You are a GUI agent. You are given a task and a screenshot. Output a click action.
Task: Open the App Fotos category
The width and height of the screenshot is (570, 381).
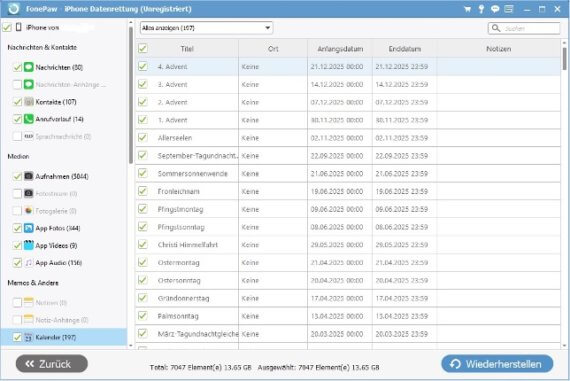pyautogui.click(x=58, y=228)
